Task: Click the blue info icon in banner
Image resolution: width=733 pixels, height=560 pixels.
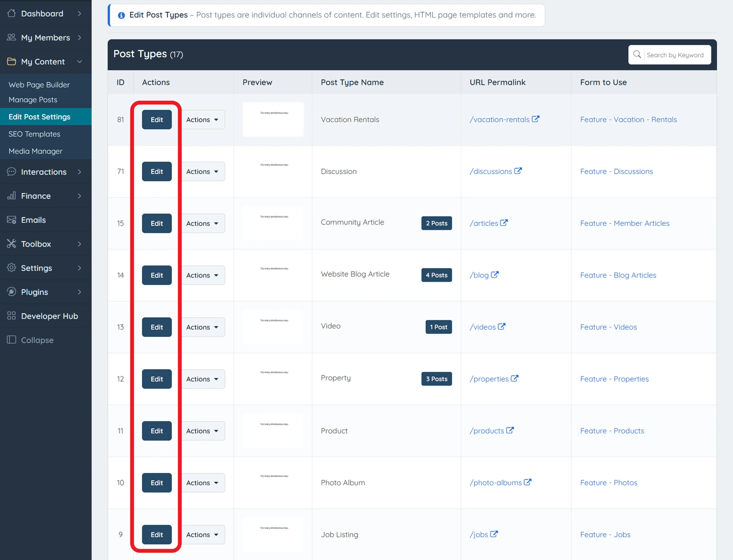Action: pos(121,15)
